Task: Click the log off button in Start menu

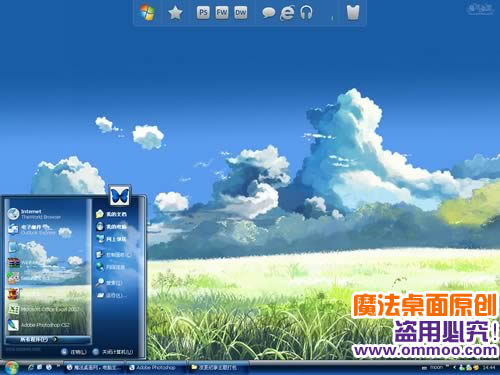Action: tap(74, 352)
